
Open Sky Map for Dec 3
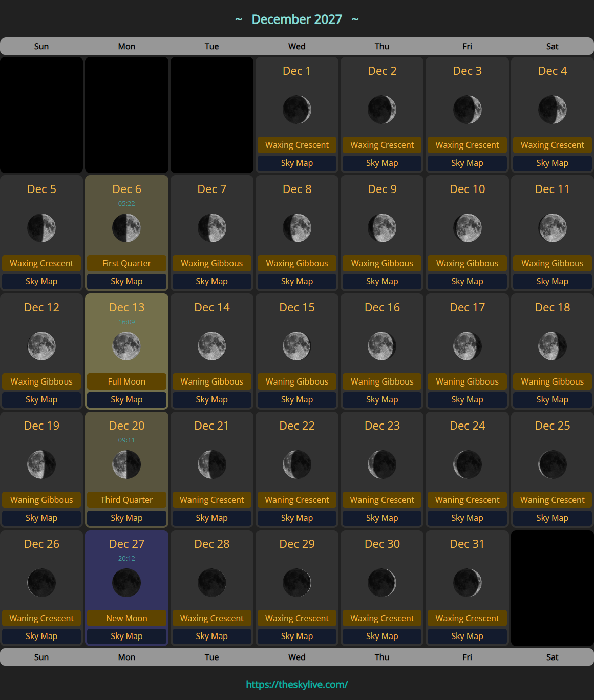[x=468, y=163]
